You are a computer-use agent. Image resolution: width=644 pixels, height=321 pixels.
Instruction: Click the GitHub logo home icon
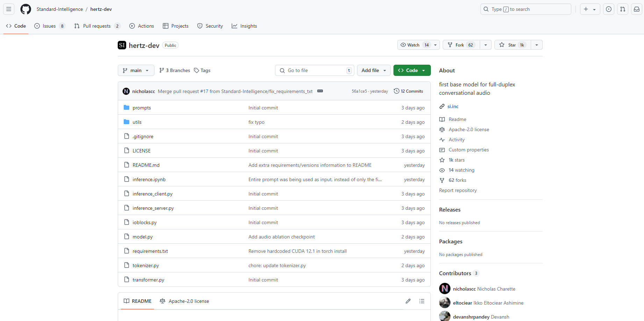[x=26, y=9]
